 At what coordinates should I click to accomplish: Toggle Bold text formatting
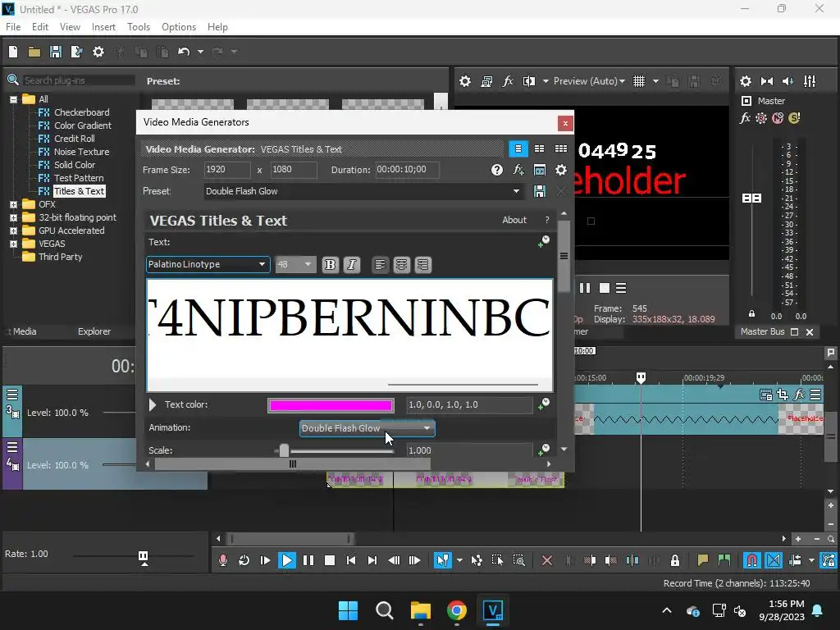pyautogui.click(x=330, y=265)
